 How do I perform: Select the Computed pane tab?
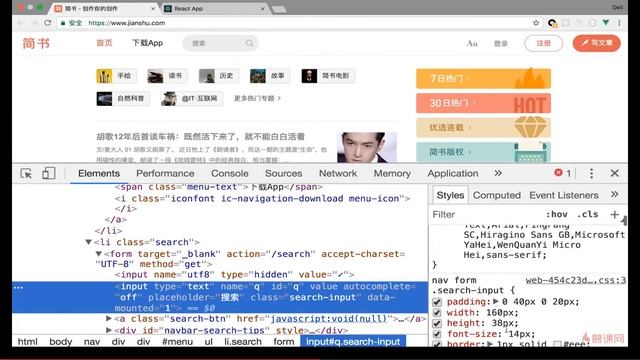click(x=497, y=195)
